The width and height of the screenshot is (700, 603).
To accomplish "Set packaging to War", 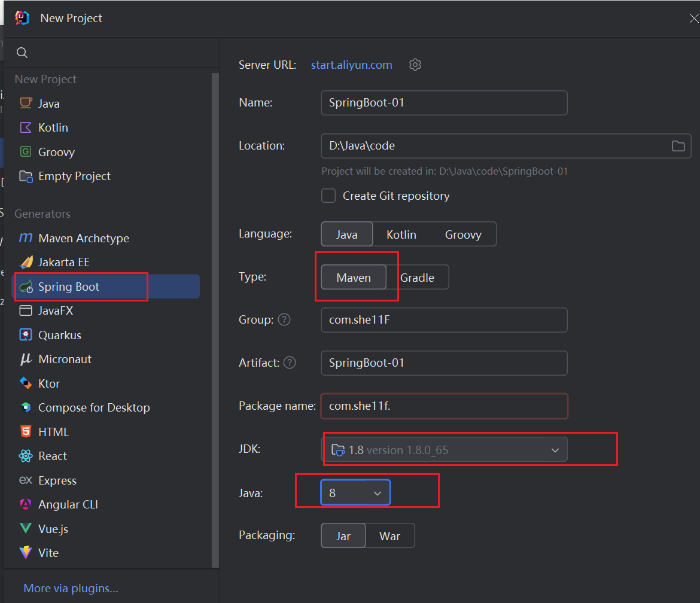I will tap(389, 536).
